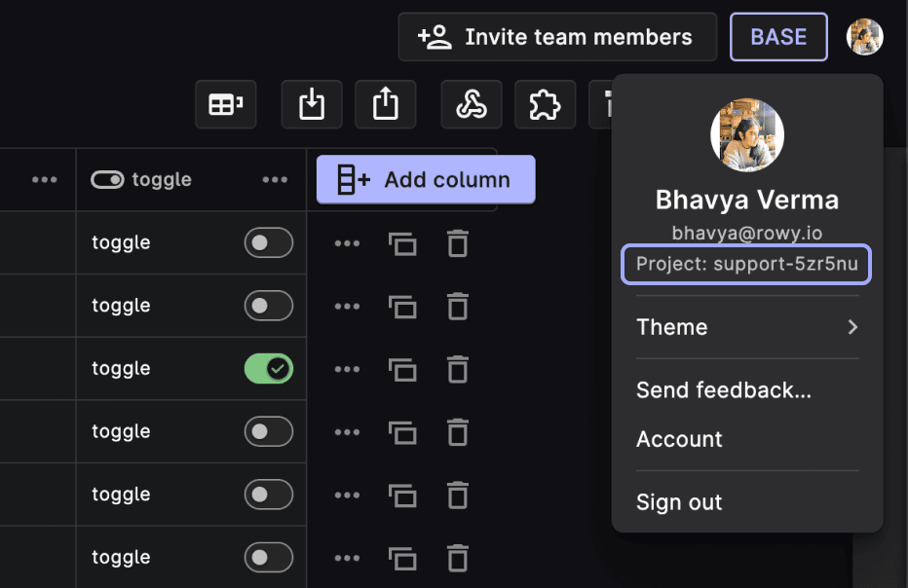Click the import data icon
Screen dimensions: 908x588
click(x=312, y=104)
